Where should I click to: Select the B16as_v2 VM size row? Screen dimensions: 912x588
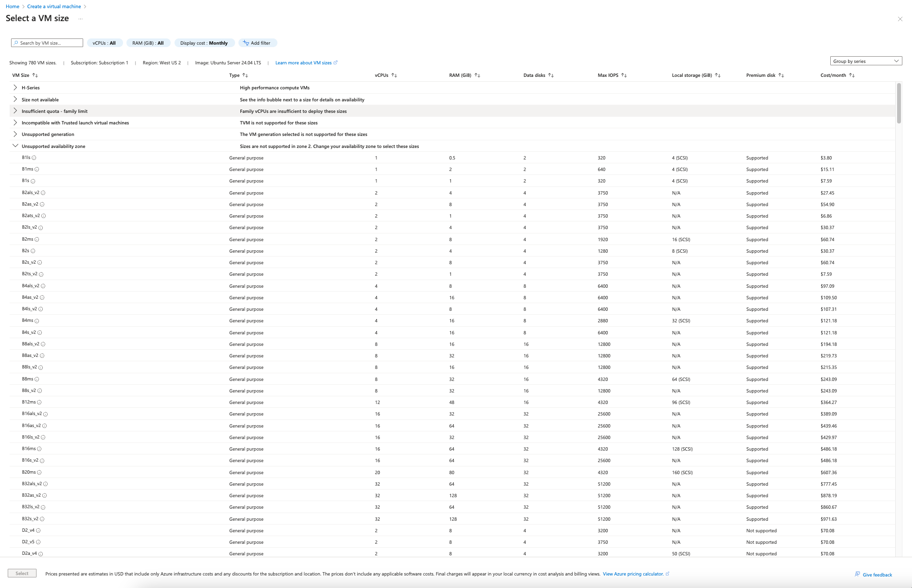click(x=452, y=426)
